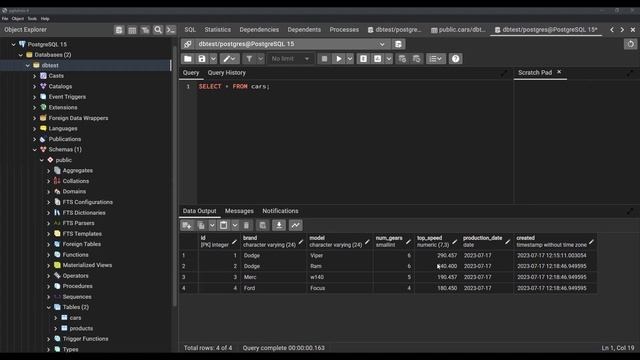
Task: Click the Paste rows clipboard icon
Action: click(224, 225)
